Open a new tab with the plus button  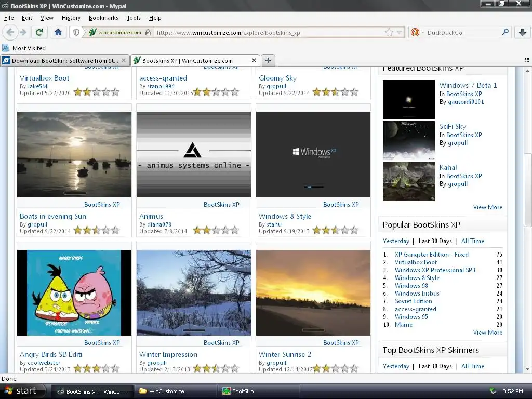268,60
